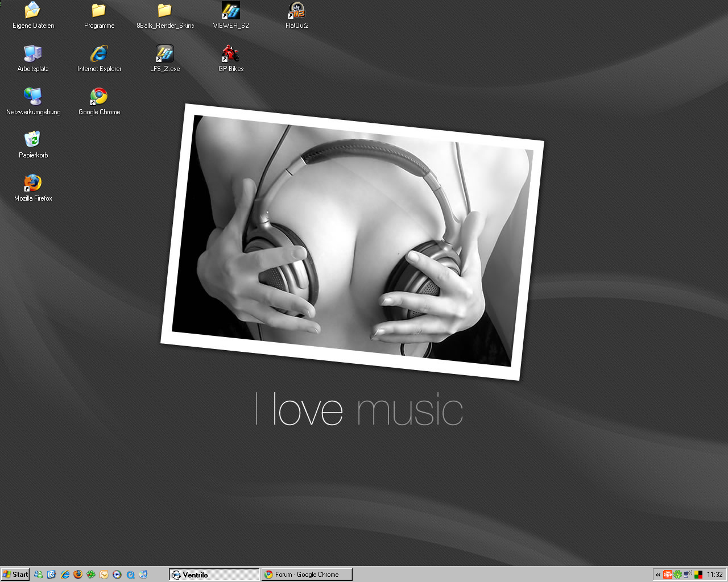Viewport: 728px width, 582px height.
Task: Launch Internet Explorer from quick launch bar
Action: click(65, 575)
